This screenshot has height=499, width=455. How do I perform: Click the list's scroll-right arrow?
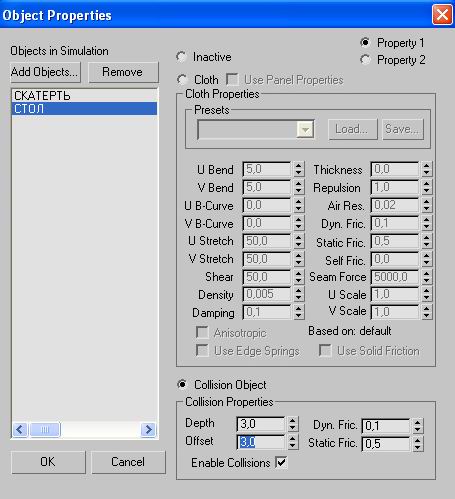coord(148,429)
